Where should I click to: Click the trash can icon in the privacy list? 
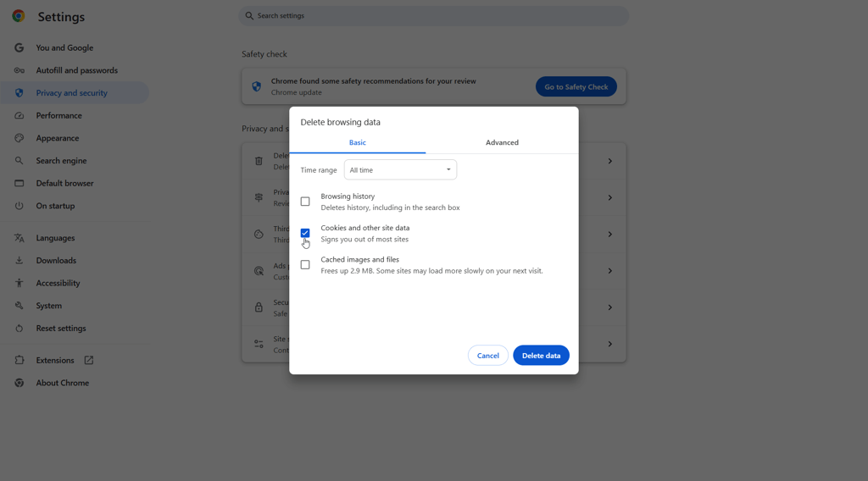click(259, 161)
